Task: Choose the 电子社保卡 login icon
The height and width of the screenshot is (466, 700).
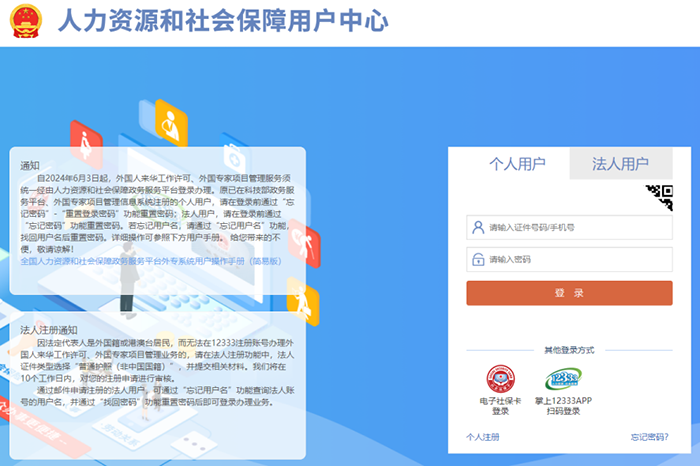Action: click(500, 379)
